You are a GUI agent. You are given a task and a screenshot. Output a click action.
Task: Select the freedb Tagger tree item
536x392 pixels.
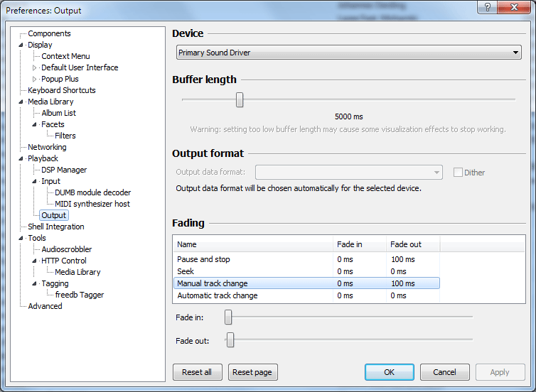click(x=79, y=295)
